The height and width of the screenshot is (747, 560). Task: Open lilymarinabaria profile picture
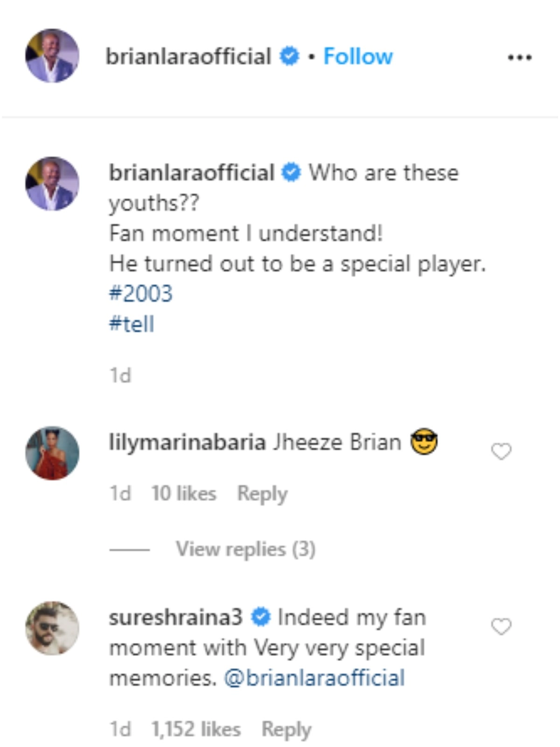[x=52, y=453]
